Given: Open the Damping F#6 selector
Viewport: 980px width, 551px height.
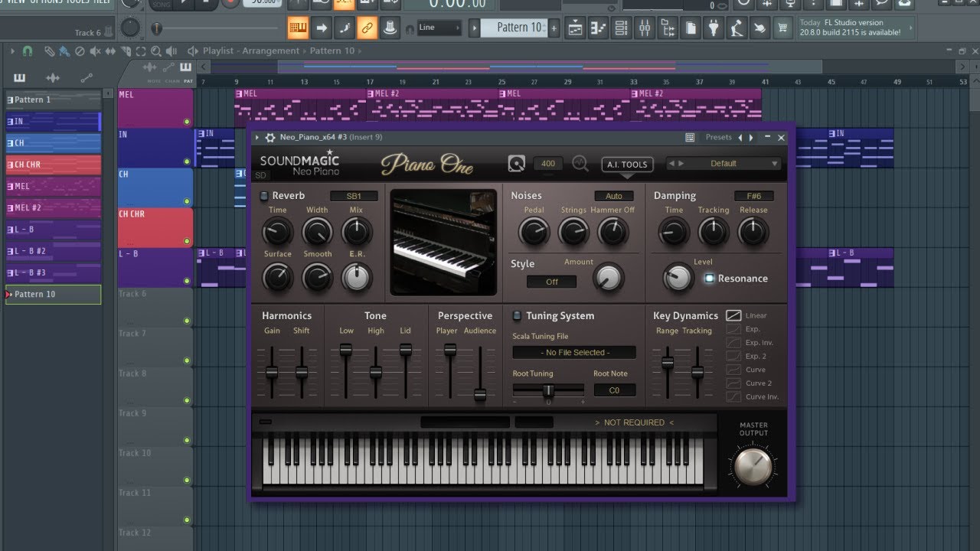Looking at the screenshot, I should click(753, 196).
